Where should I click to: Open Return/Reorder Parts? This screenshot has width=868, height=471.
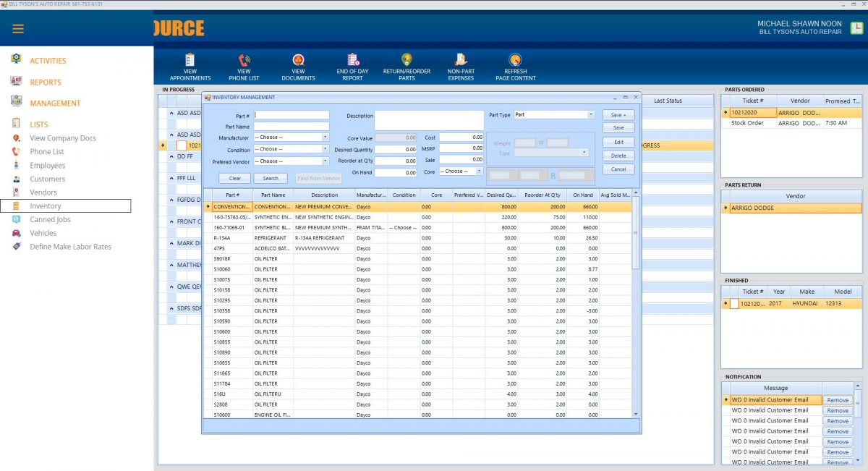(406, 65)
